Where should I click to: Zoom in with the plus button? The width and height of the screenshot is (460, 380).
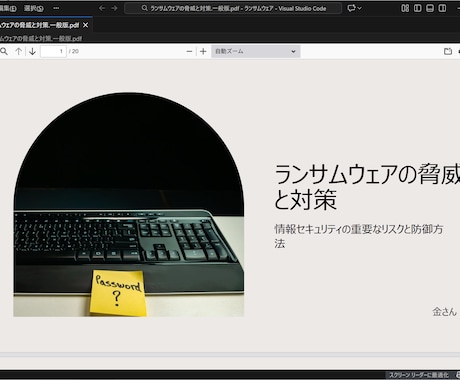coord(203,51)
